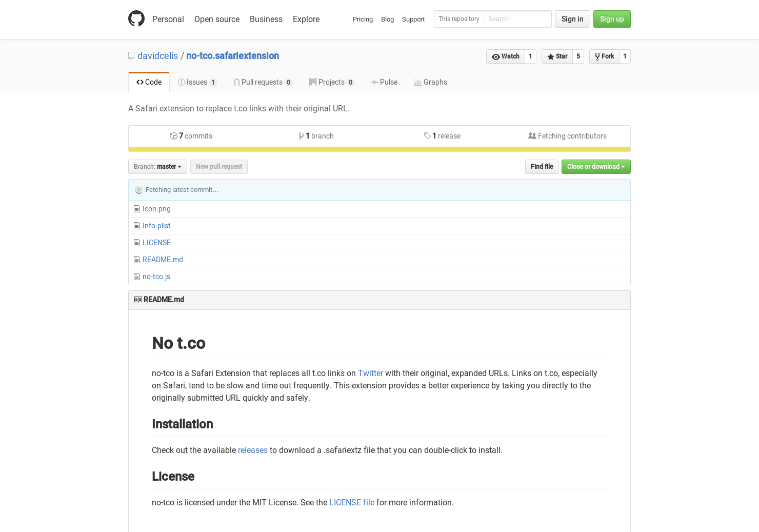Open the Personal menu item
This screenshot has width=759, height=532.
pos(168,19)
